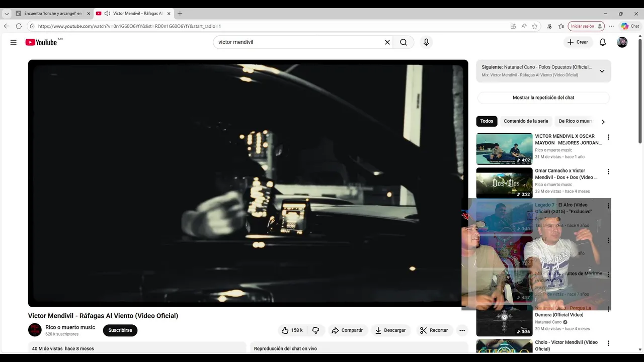Click Mostrar la repetición del chat

pos(543,98)
